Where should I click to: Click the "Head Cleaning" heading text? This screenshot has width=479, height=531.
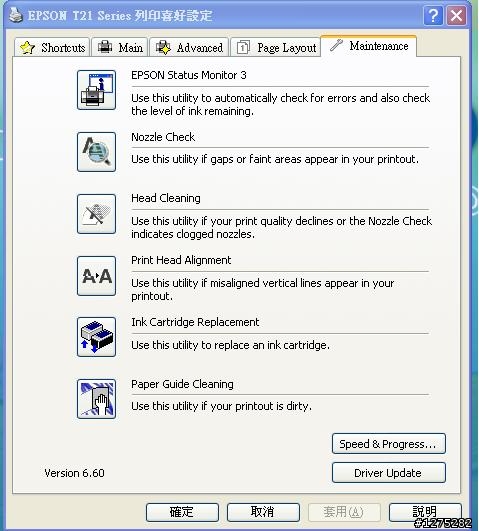click(x=166, y=198)
